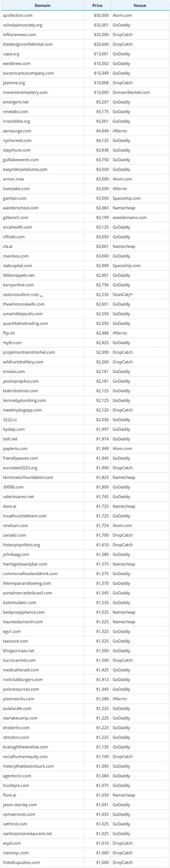This screenshot has width=170, height=868.
Task: Open movementmastery.com domain link
Action: click(x=25, y=92)
